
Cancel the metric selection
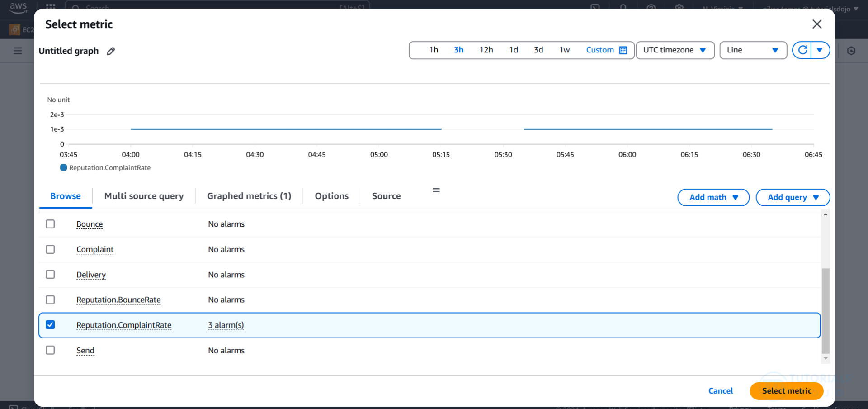(x=721, y=391)
